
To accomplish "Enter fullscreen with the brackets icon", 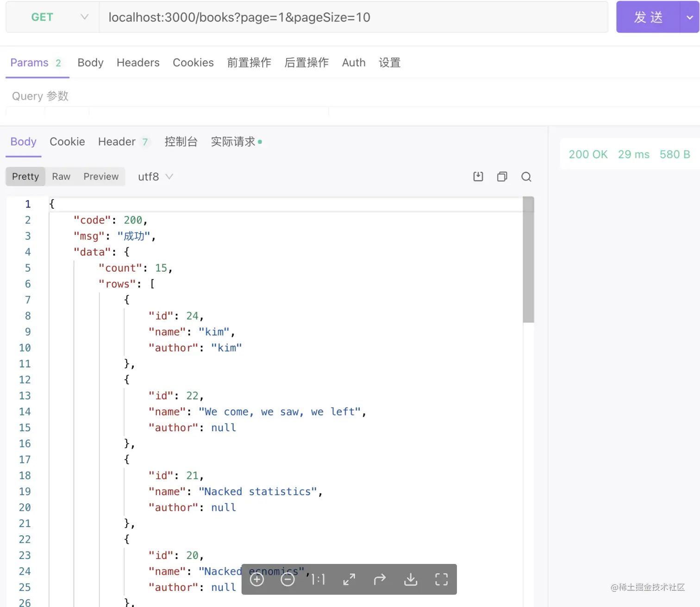I will pyautogui.click(x=441, y=579).
